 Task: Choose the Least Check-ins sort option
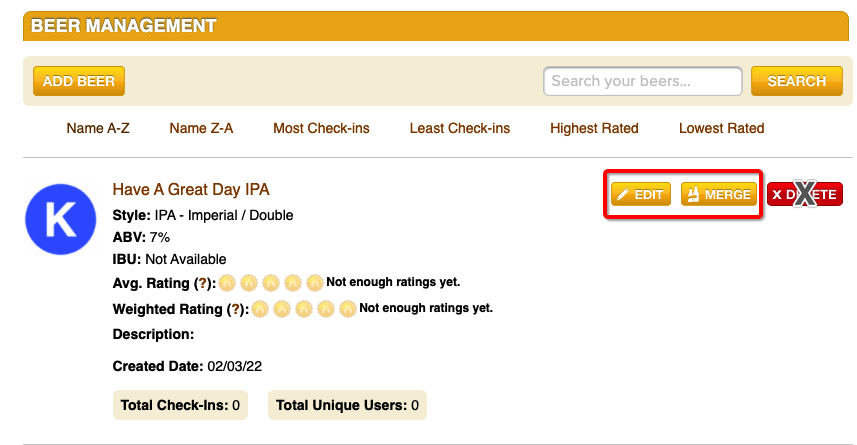pos(460,128)
